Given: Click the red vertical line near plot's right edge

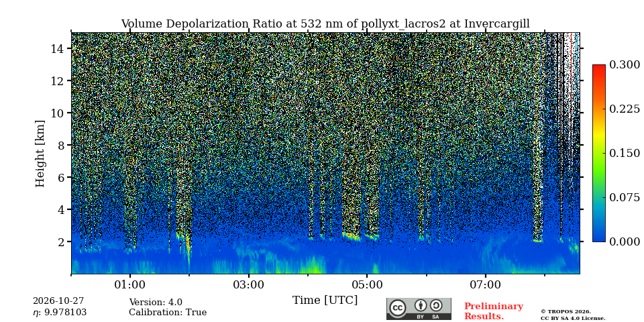Looking at the screenshot, I should click(x=571, y=66).
